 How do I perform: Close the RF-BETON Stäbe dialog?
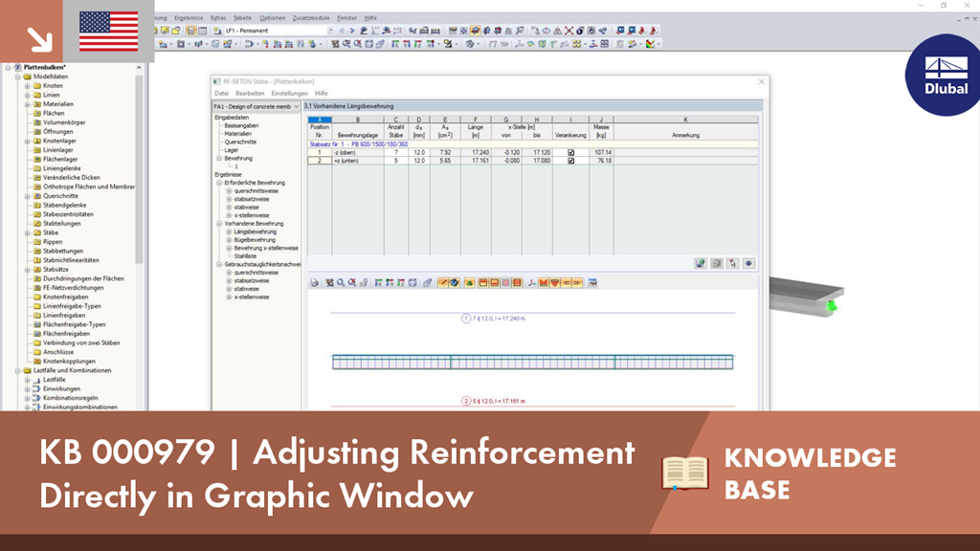[761, 82]
